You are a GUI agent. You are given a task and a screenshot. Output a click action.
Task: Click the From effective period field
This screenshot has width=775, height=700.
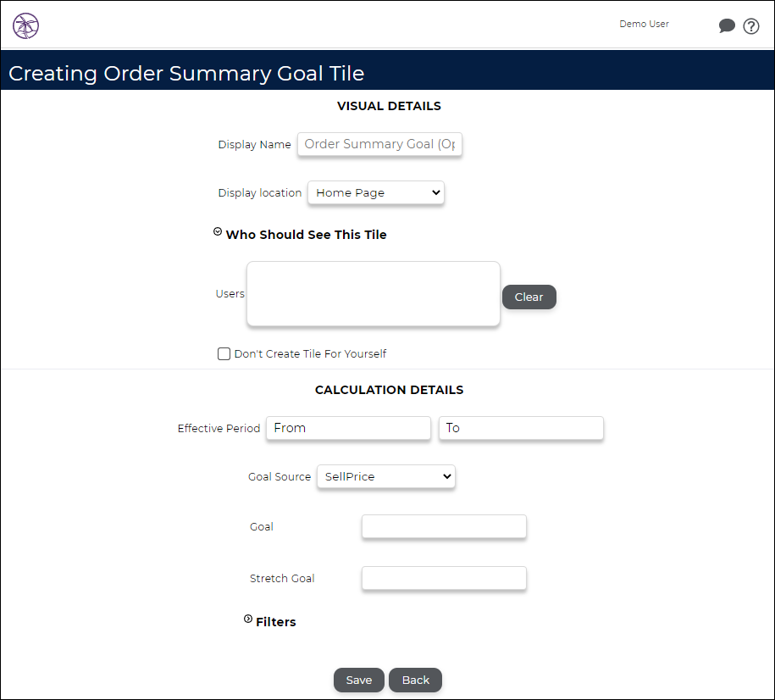347,428
